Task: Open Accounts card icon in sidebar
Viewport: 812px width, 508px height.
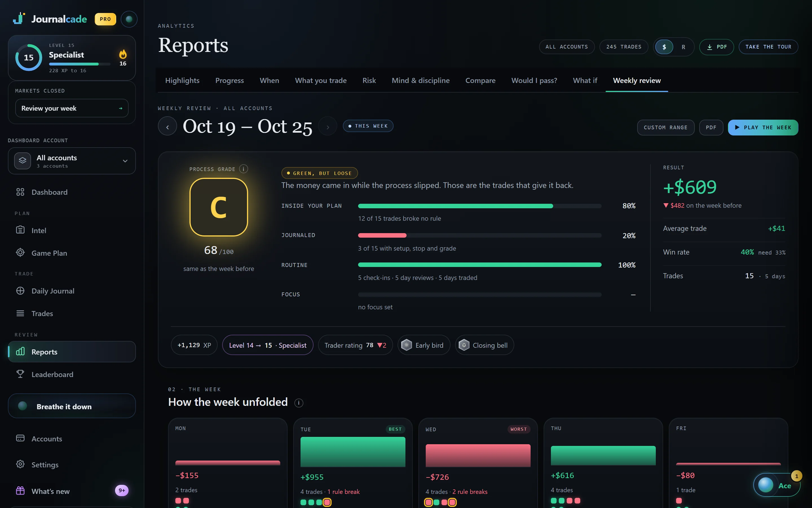Action: 20,439
